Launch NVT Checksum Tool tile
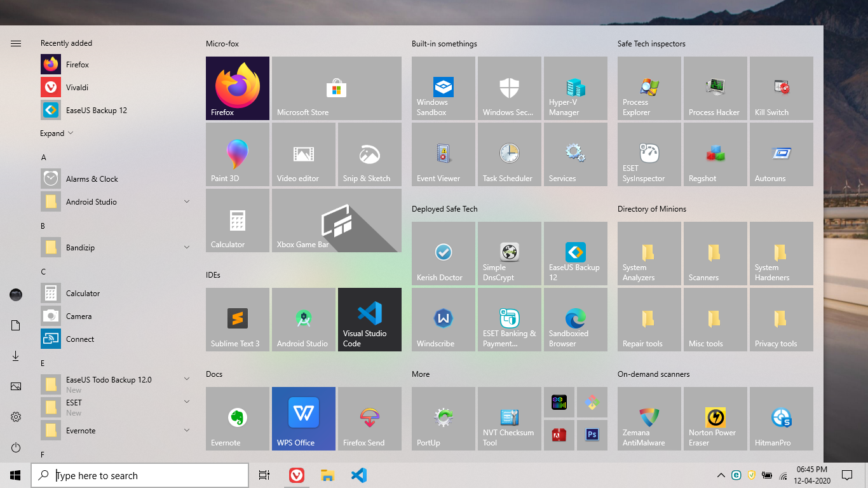The height and width of the screenshot is (488, 868). click(x=510, y=419)
